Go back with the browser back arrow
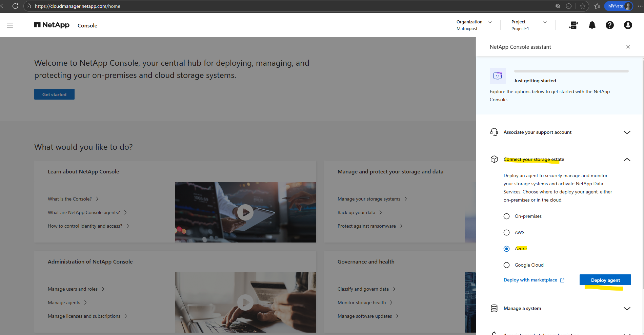 pyautogui.click(x=3, y=6)
